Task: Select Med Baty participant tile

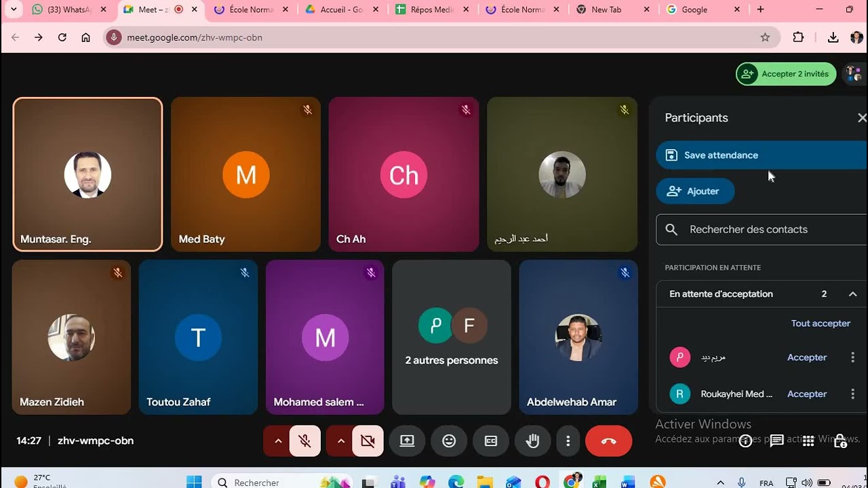Action: click(x=245, y=174)
